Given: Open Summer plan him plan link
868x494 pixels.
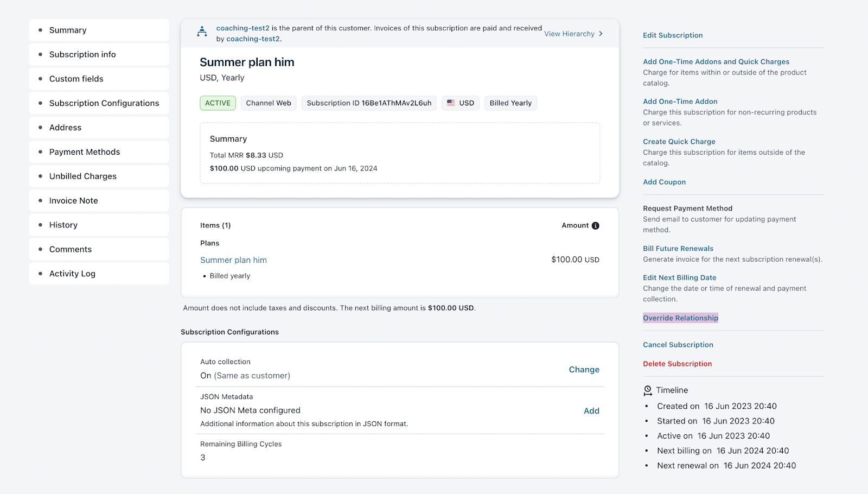Looking at the screenshot, I should (233, 260).
